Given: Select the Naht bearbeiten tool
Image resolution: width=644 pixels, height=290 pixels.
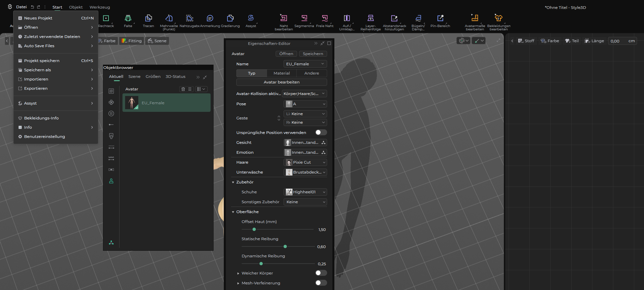Looking at the screenshot, I should [284, 22].
